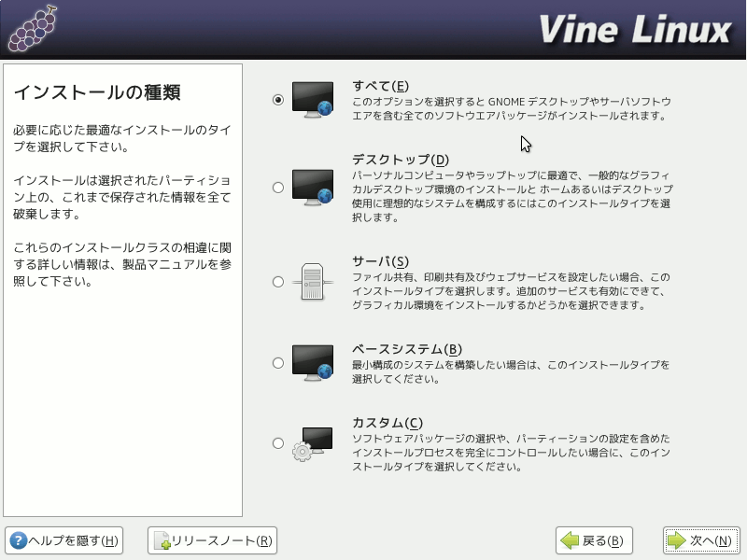747x560 pixels.
Task: Click the Vine Linux title text
Action: (x=635, y=30)
